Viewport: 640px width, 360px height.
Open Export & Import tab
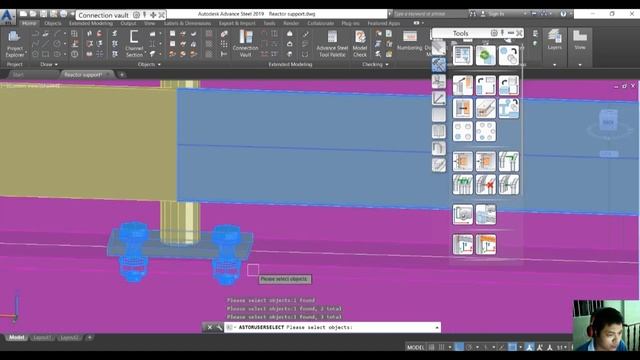click(237, 23)
